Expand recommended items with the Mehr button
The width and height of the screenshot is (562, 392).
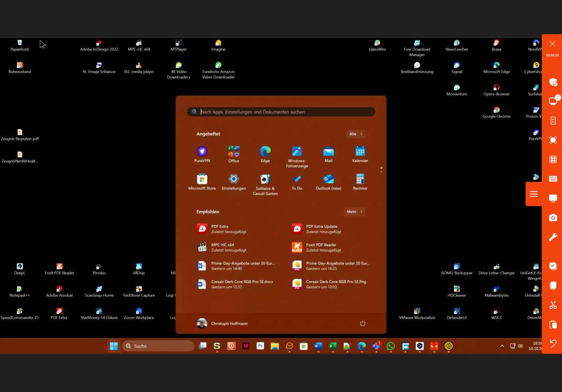[355, 212]
